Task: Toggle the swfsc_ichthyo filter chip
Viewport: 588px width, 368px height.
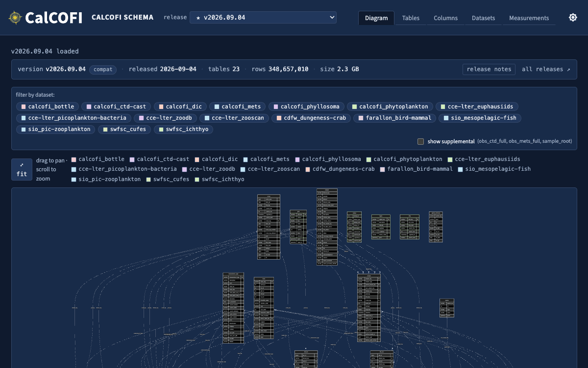Action: (183, 130)
